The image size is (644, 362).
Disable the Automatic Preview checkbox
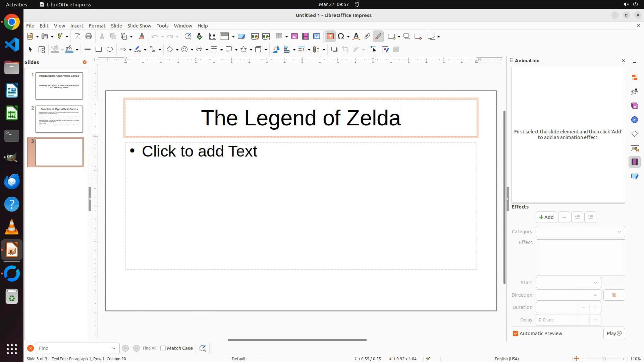516,334
